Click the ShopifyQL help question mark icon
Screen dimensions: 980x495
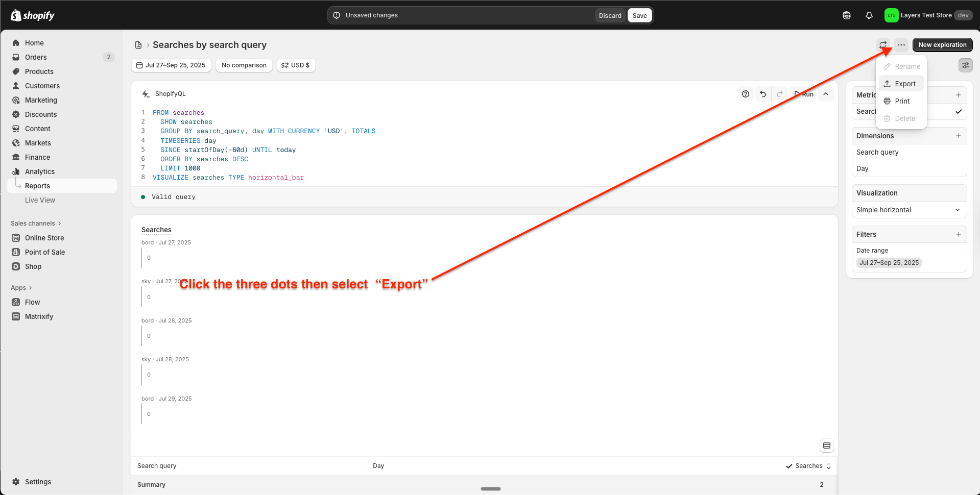tap(745, 94)
